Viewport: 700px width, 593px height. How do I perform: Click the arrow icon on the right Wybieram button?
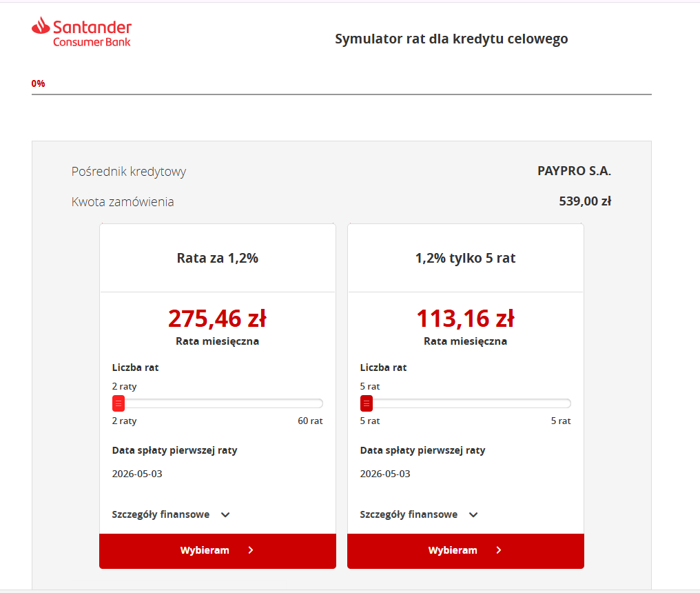click(499, 550)
